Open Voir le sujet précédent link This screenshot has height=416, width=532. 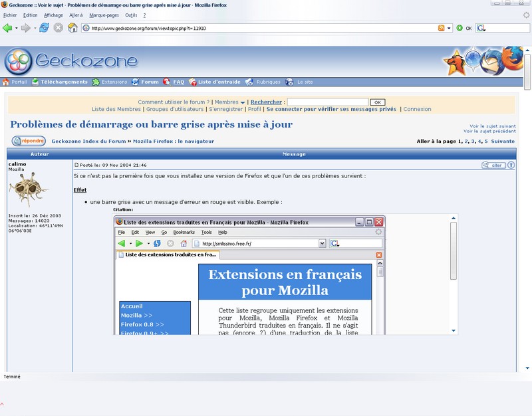489,131
